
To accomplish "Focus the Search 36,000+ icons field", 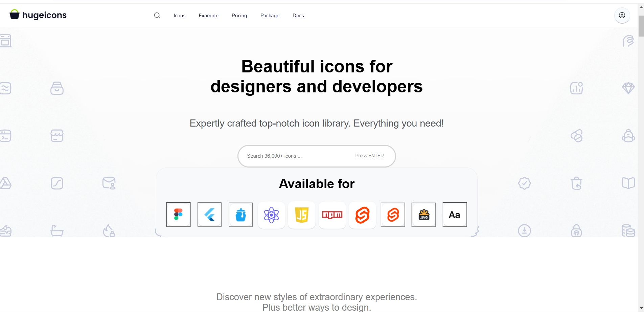I will click(x=294, y=156).
